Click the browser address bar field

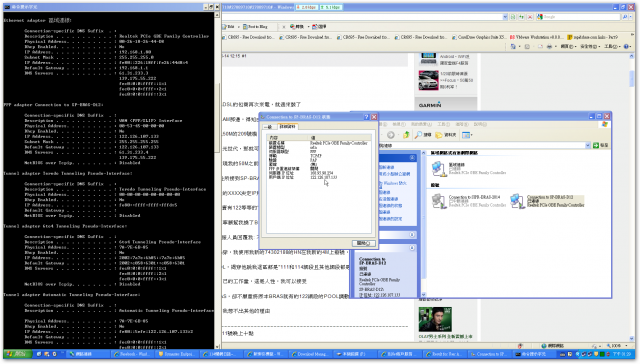point(362,17)
